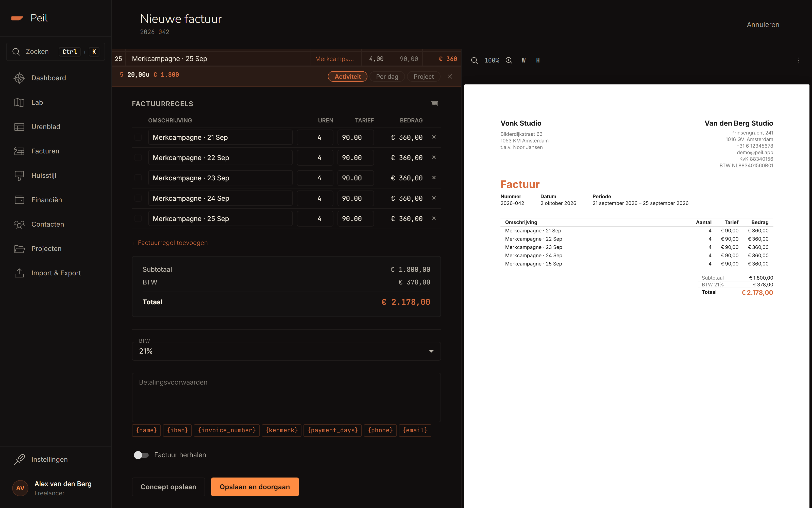
Task: Select the Per dag grouping
Action: [387, 77]
